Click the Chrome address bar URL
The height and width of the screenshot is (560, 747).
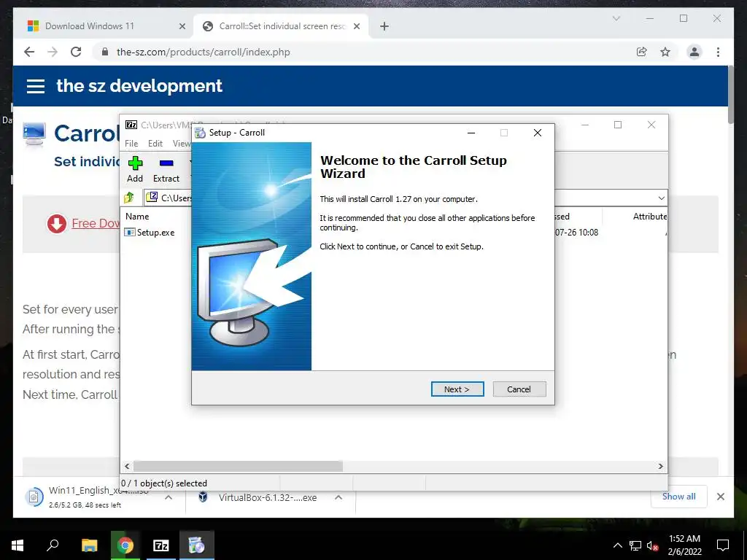204,52
